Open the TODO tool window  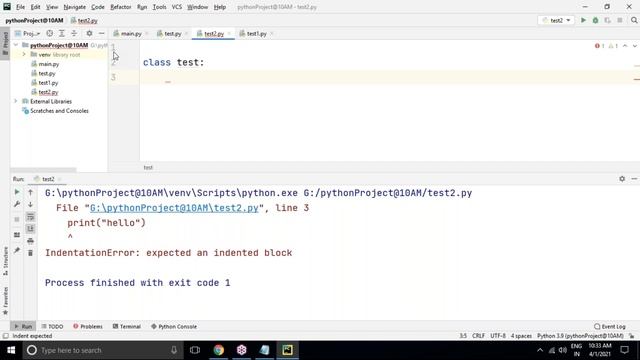tap(53, 327)
